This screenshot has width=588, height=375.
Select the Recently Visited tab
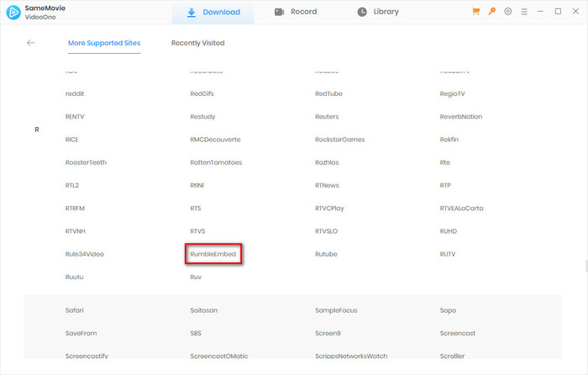tap(198, 43)
